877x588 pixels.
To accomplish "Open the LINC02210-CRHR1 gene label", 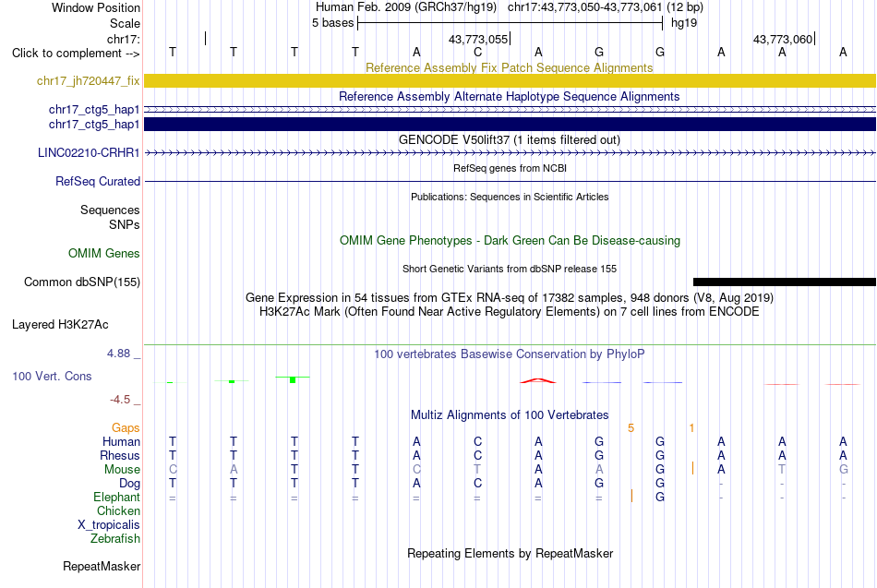I will (x=89, y=152).
